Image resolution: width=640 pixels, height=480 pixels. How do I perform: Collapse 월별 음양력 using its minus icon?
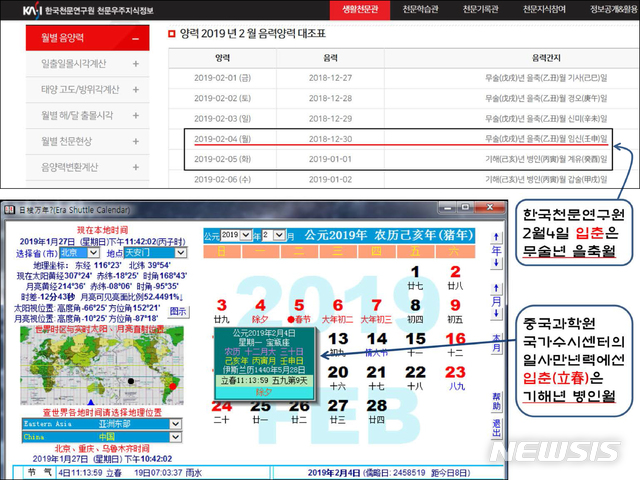135,38
